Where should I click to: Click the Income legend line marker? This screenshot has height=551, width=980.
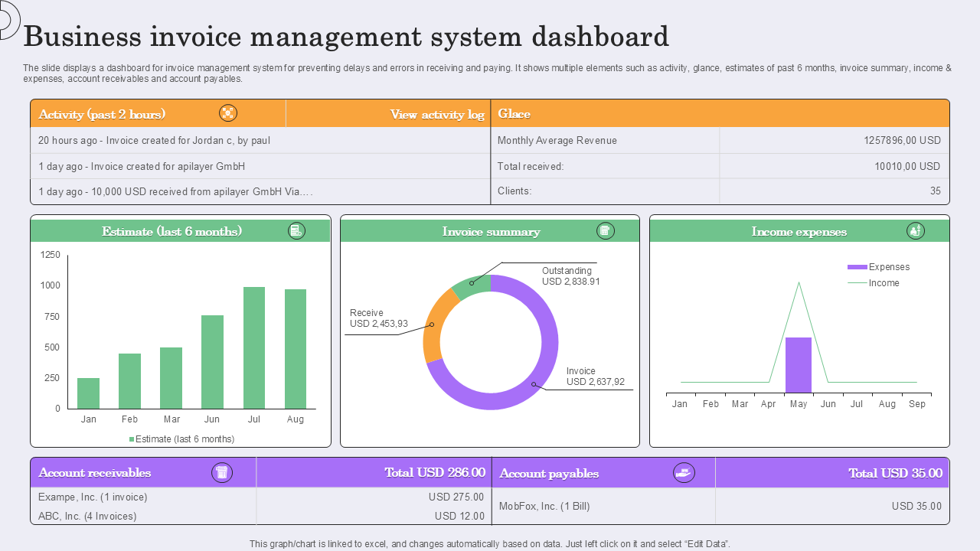pos(857,283)
